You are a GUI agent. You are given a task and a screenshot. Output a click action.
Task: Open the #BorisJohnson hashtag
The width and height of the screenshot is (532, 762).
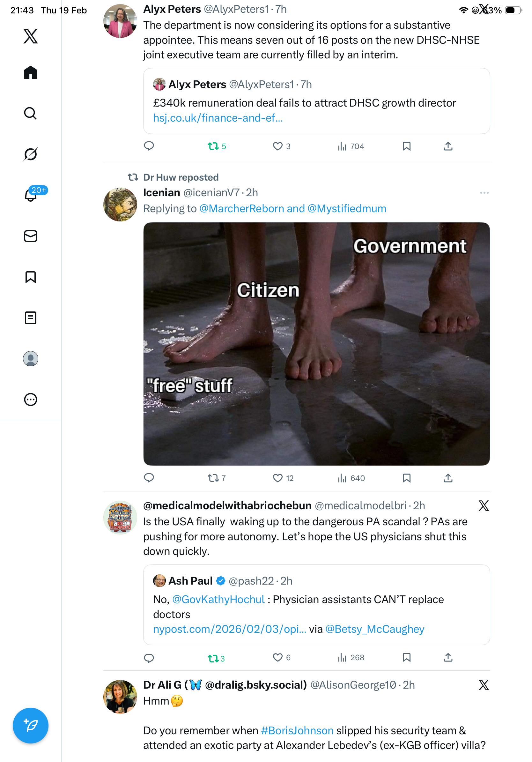coord(297,730)
